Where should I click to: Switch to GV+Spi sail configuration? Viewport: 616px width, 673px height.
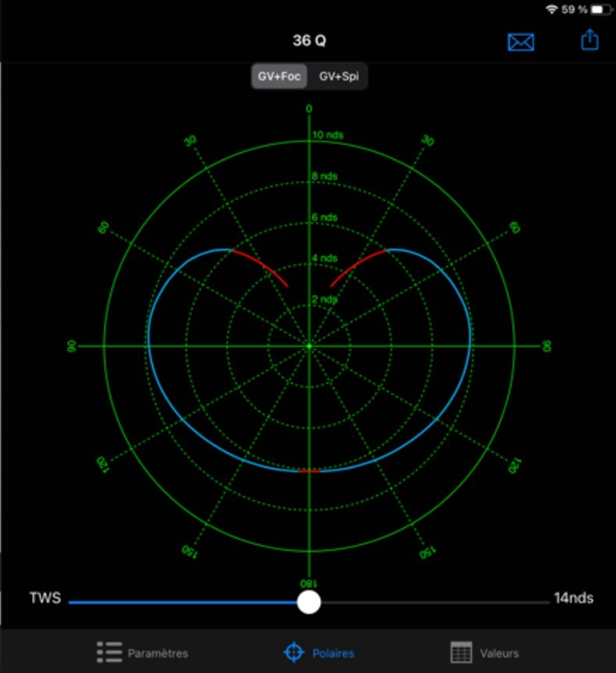point(338,77)
